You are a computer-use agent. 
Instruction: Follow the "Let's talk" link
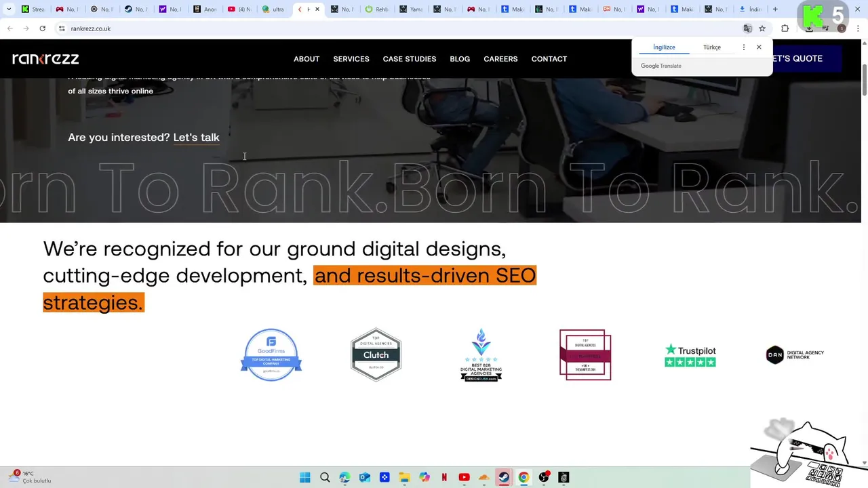pos(196,138)
